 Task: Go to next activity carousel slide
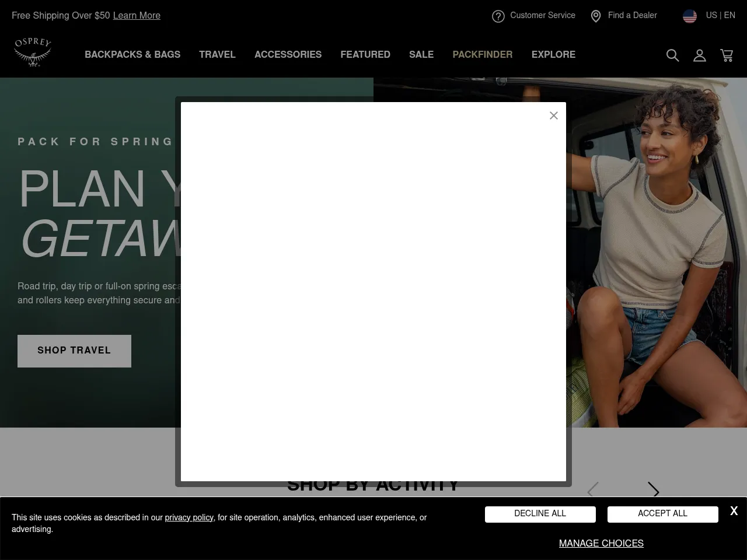[x=653, y=491]
